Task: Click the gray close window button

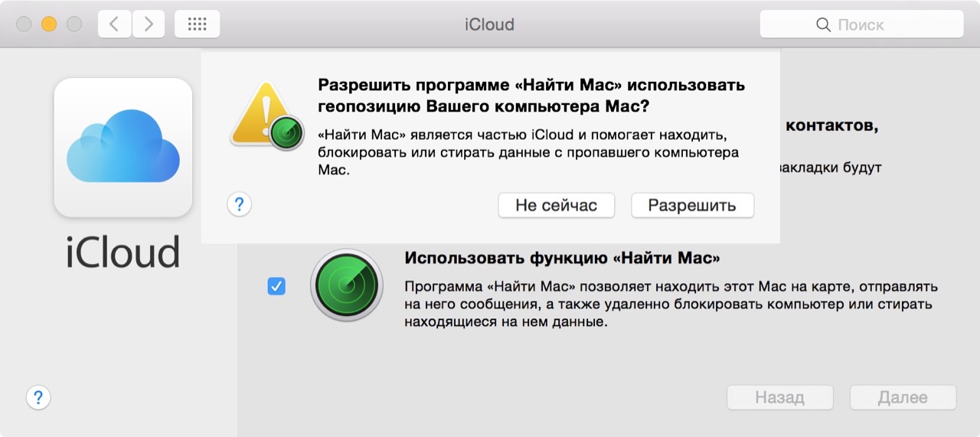Action: [24, 24]
